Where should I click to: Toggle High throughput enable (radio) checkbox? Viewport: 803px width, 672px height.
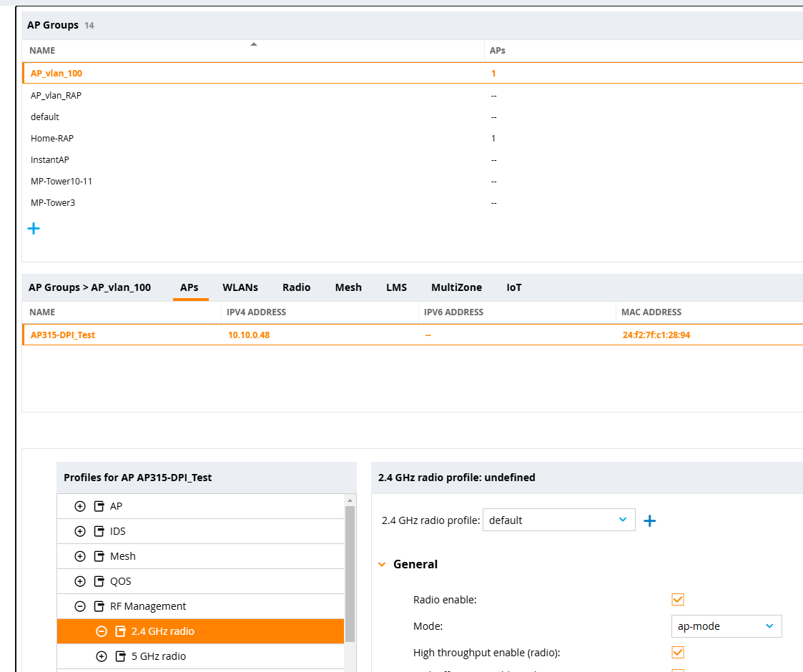[678, 653]
